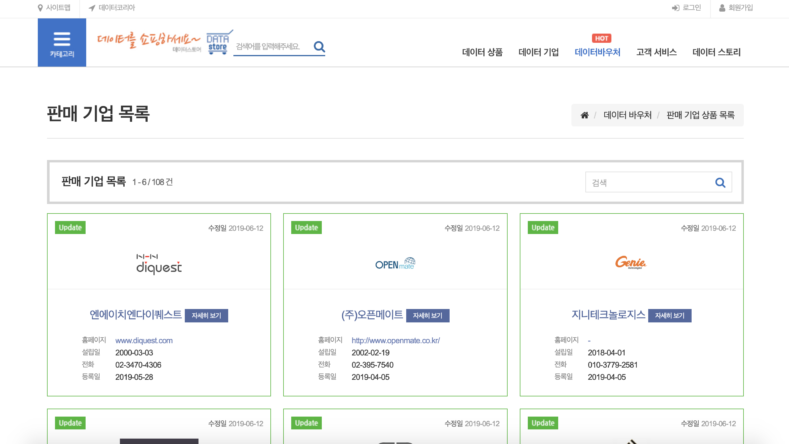Click the OPENmate company logo
789x444 pixels.
click(x=395, y=264)
